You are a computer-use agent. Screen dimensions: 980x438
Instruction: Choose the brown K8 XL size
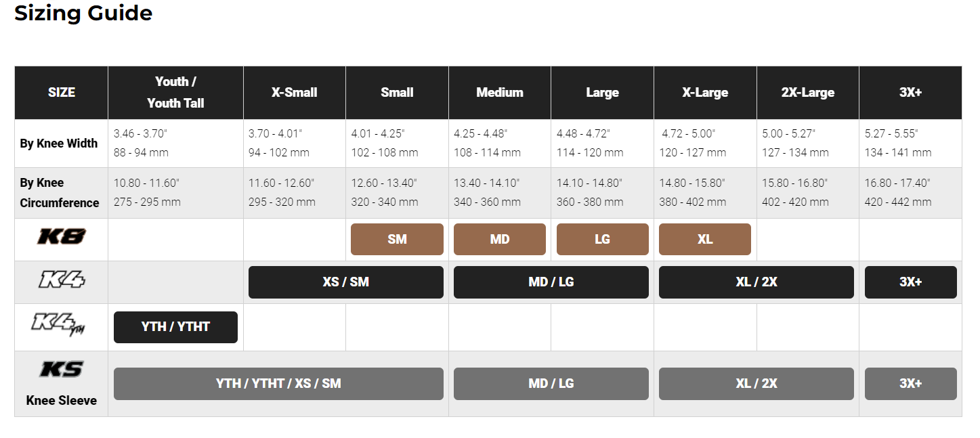pyautogui.click(x=705, y=240)
